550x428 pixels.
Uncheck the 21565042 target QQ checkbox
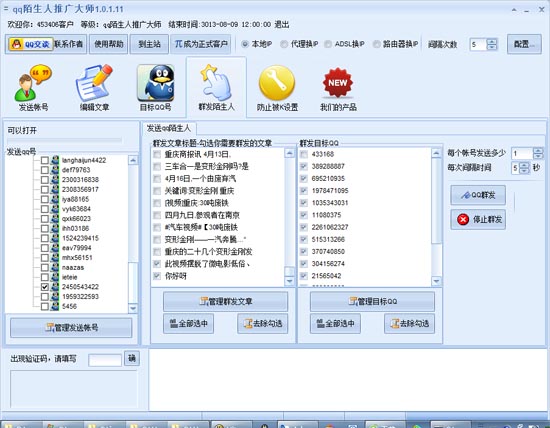point(304,276)
